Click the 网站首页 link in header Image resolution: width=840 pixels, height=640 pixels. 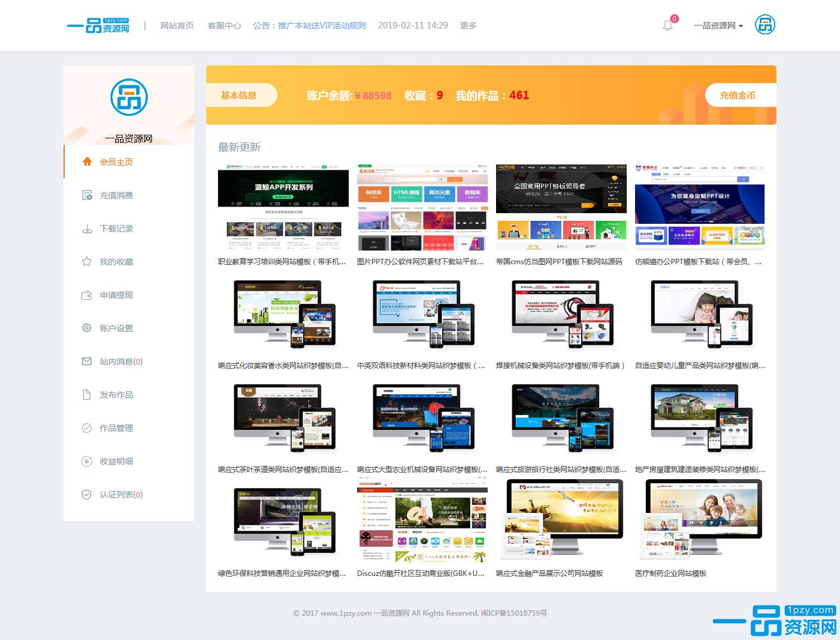click(177, 26)
